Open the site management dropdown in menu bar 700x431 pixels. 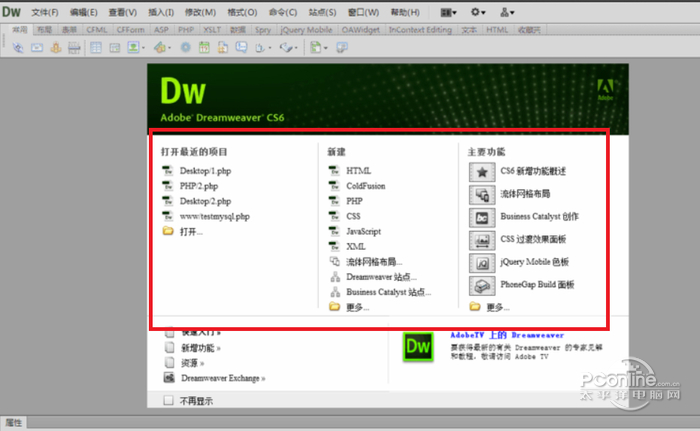(507, 13)
